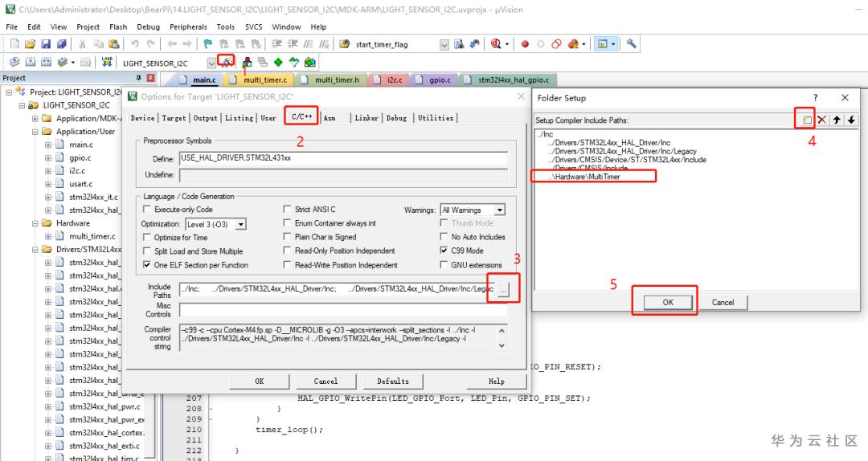The image size is (868, 461).
Task: Uncheck One ELF Section per Function
Action: coord(147,264)
